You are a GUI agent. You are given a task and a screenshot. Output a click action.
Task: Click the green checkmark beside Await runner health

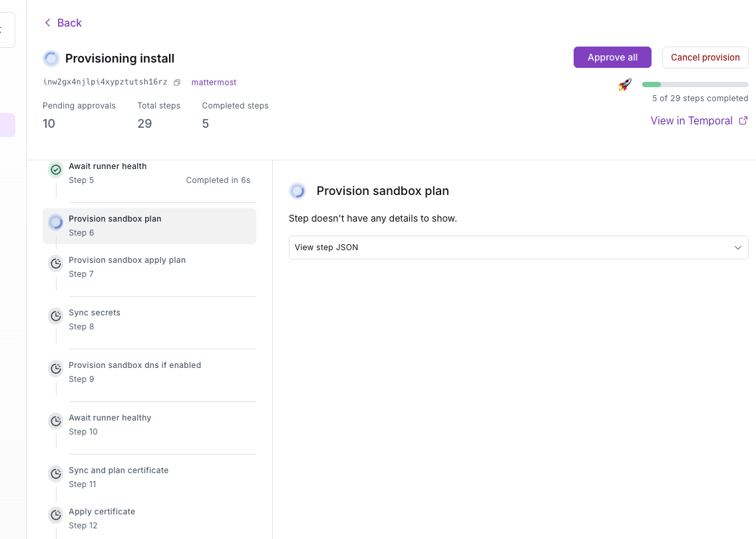pos(56,170)
